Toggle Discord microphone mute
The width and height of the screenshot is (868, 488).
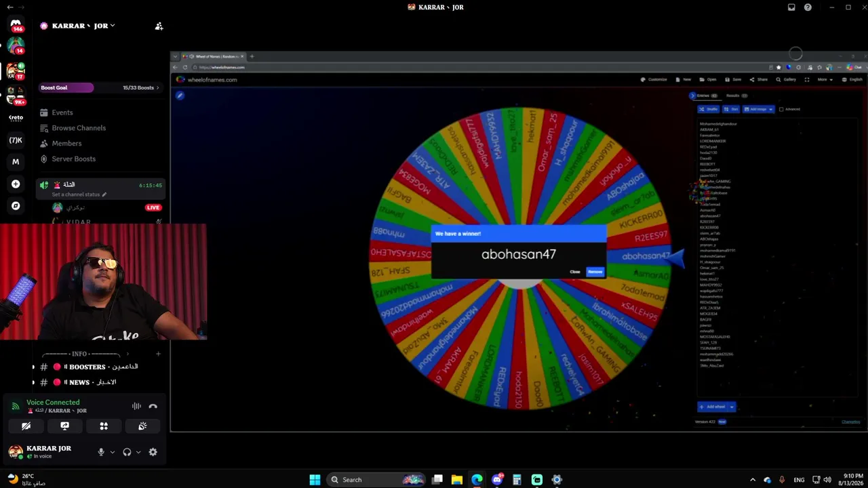[x=101, y=452]
